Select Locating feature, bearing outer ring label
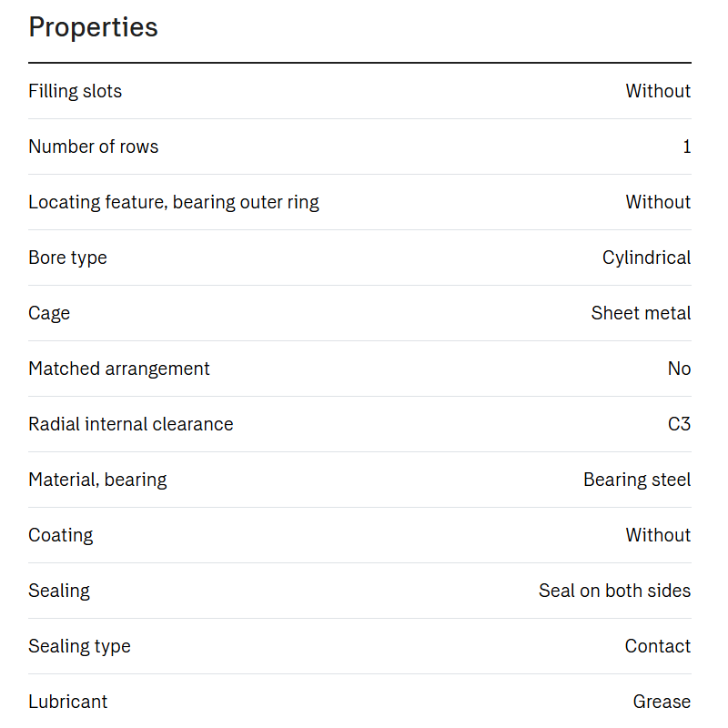The width and height of the screenshot is (728, 728). [174, 202]
